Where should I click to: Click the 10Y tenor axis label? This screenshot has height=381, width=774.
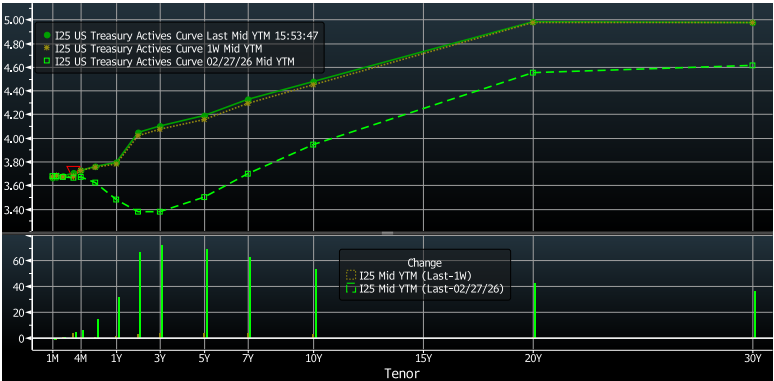[313, 358]
